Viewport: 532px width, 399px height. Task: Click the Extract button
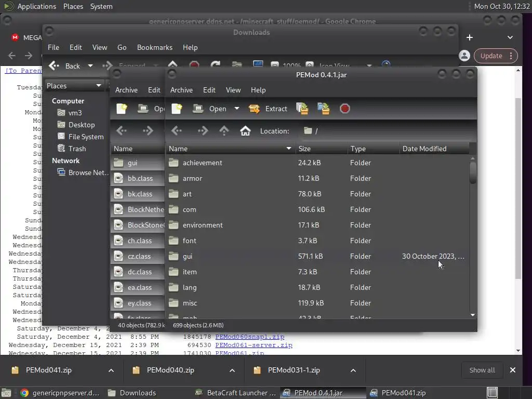click(268, 109)
